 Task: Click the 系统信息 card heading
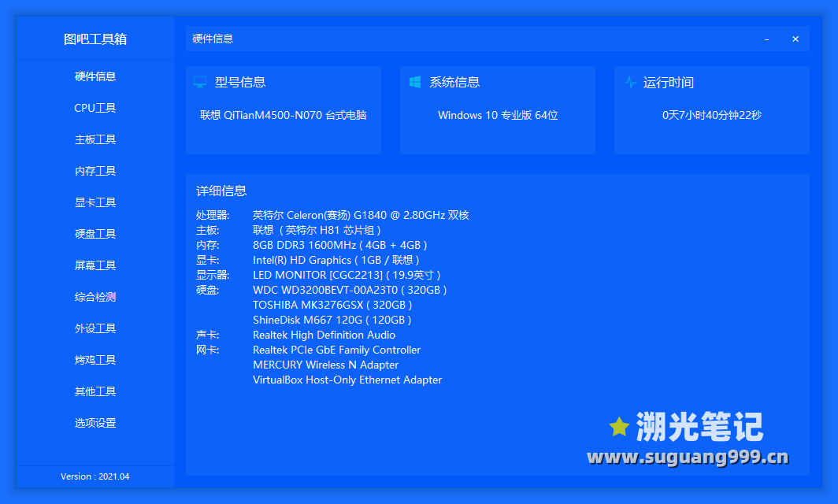454,83
